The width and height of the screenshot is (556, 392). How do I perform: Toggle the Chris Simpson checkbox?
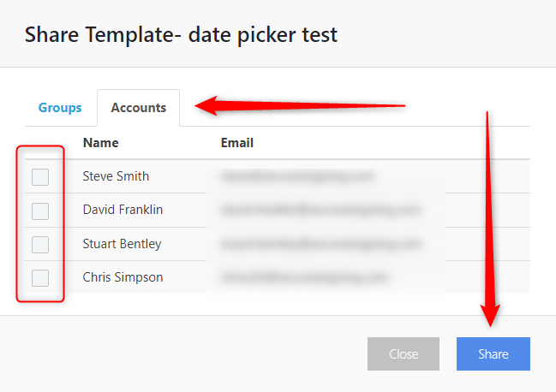40,278
